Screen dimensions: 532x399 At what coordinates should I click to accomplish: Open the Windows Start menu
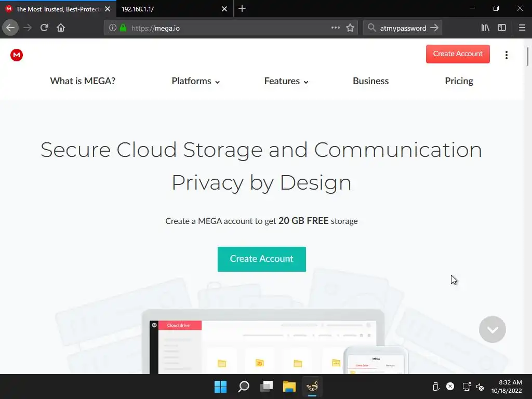[220, 387]
